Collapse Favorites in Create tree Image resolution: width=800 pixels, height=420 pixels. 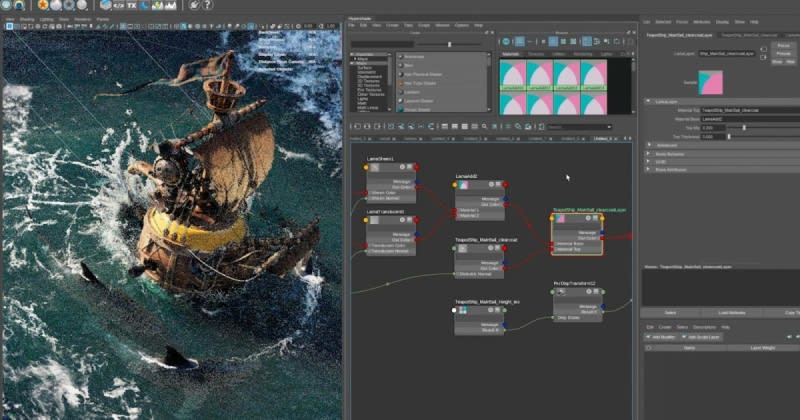[x=353, y=55]
